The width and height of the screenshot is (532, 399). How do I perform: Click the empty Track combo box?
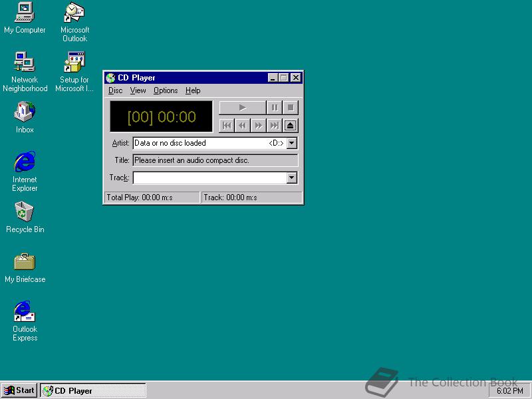(x=209, y=178)
